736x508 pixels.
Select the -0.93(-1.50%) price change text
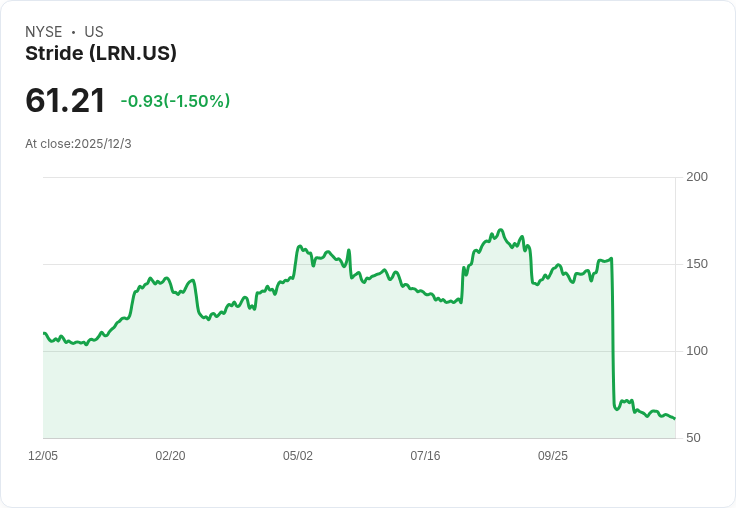[175, 101]
